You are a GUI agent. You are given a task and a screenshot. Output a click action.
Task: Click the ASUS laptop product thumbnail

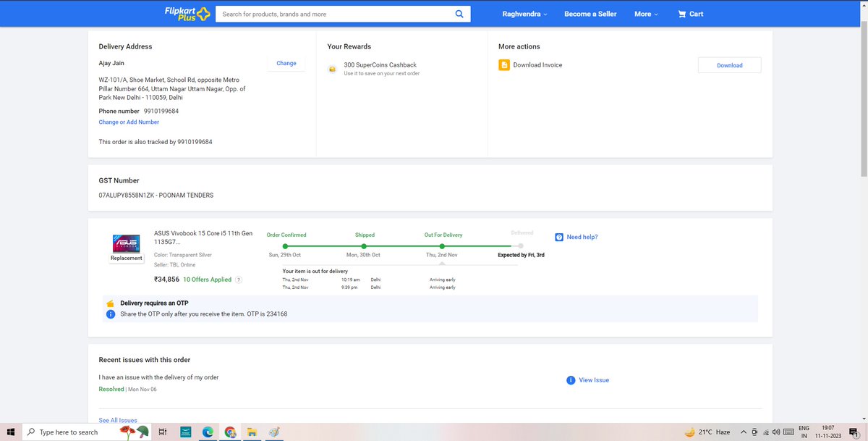[127, 243]
